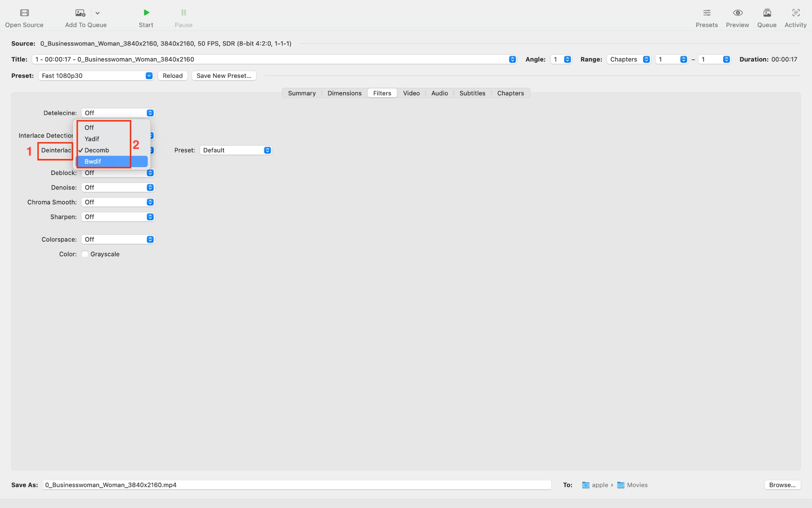Click the Open Source film icon
This screenshot has height=508, width=812.
coord(24,13)
